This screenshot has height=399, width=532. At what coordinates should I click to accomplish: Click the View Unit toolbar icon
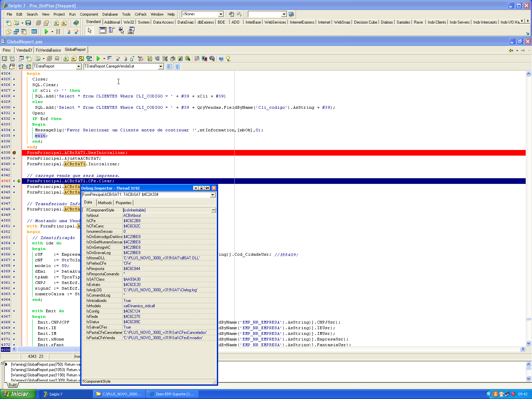coord(9,31)
